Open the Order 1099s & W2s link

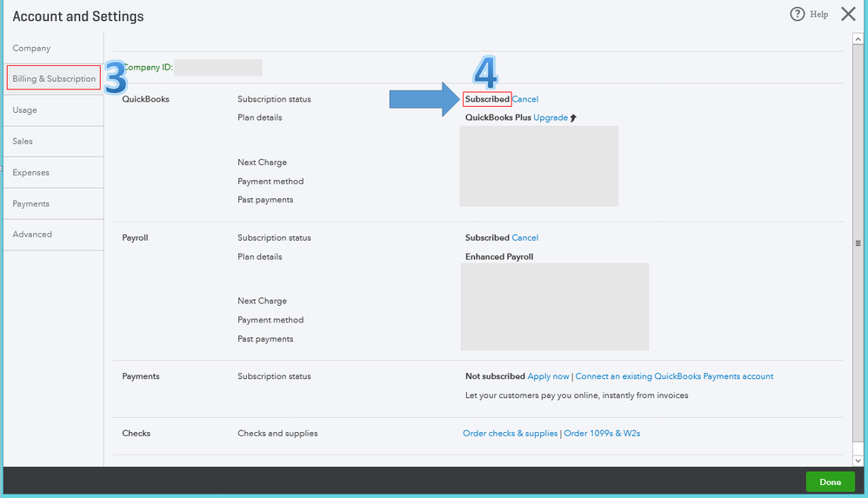point(602,434)
